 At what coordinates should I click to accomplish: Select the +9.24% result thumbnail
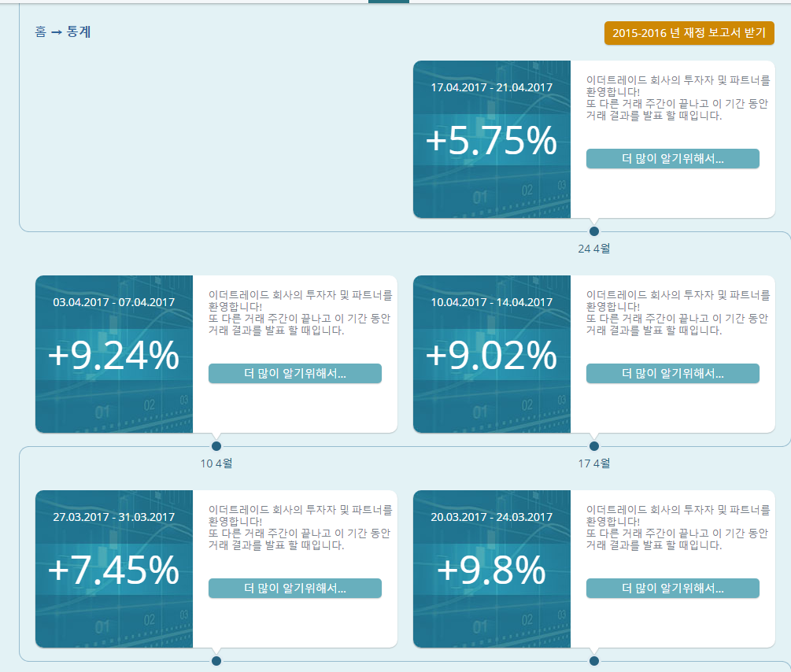pos(113,354)
